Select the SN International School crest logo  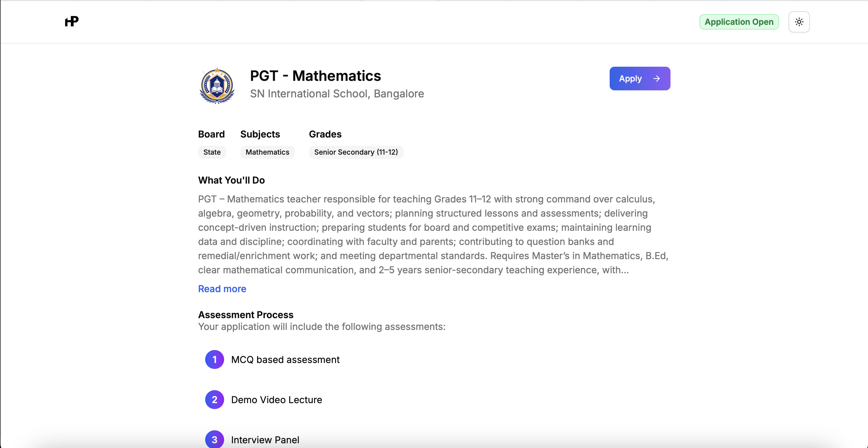pos(216,86)
